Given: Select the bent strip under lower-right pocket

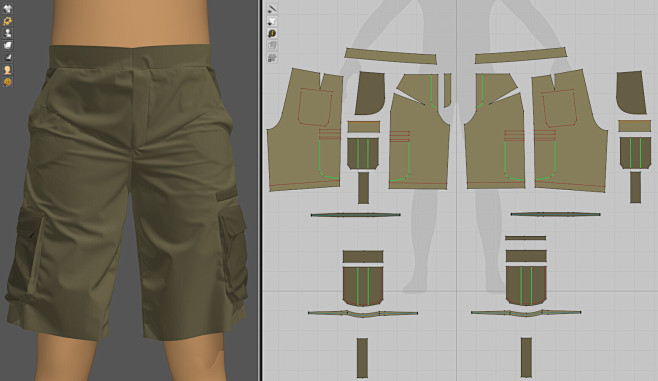Looking at the screenshot, I should [526, 313].
